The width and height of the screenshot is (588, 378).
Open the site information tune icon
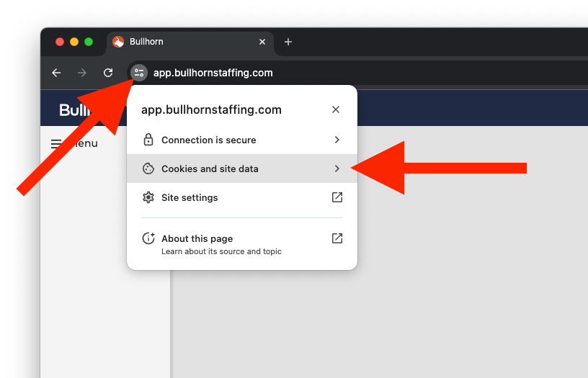(139, 73)
